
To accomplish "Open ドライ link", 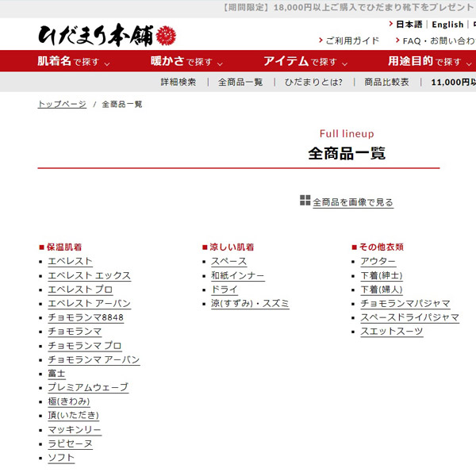I will pos(225,290).
